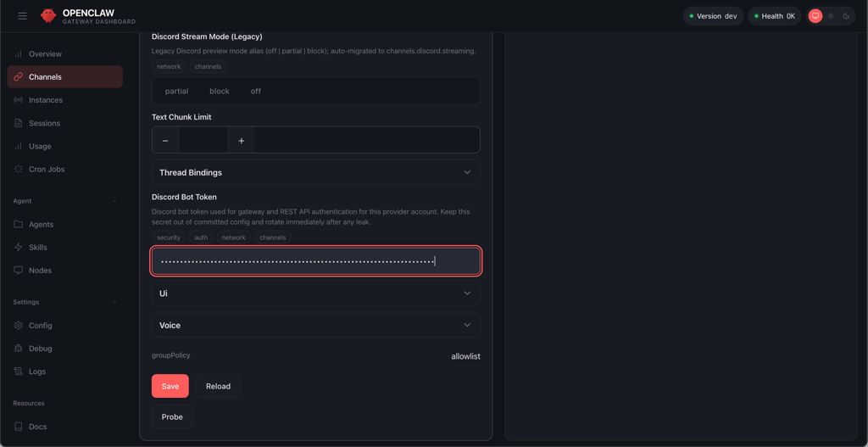This screenshot has width=868, height=447.
Task: Open Skills in the sidebar
Action: coord(64,247)
